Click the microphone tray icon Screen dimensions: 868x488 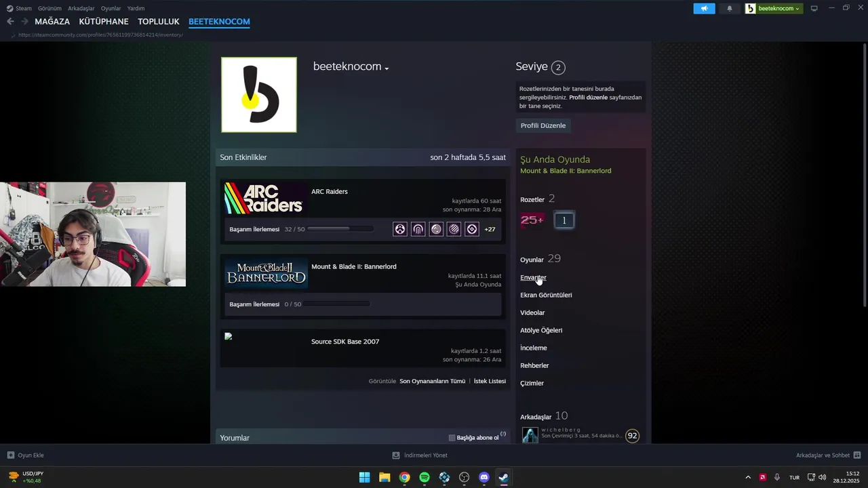pos(777,477)
